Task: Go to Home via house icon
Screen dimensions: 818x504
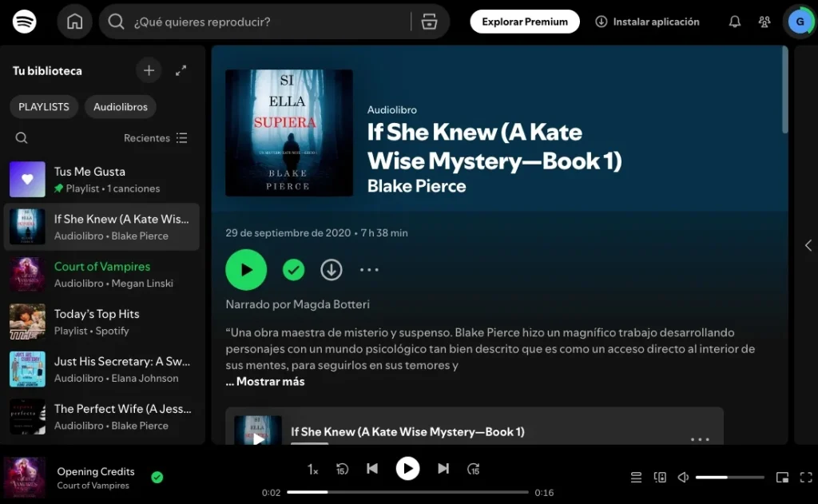Action: (74, 22)
